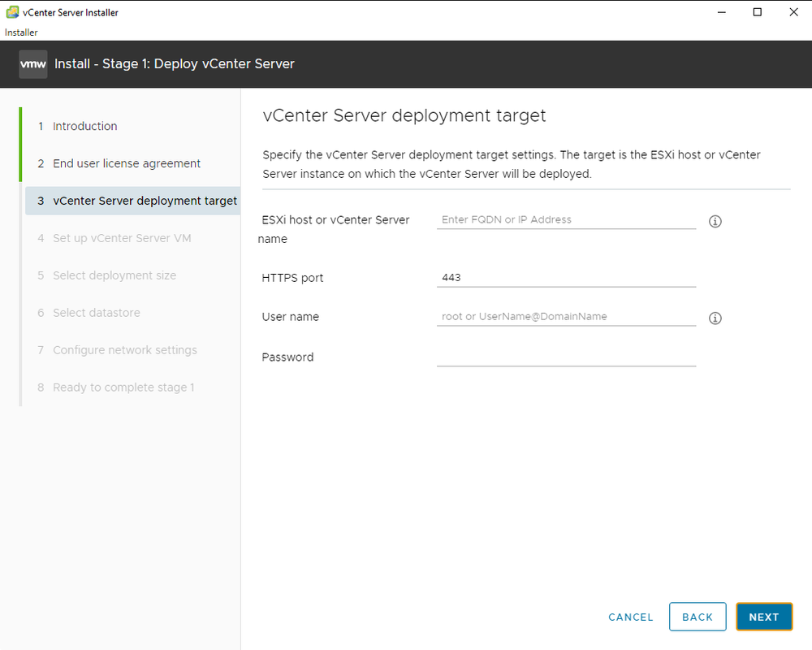This screenshot has width=812, height=650.
Task: Select vCenter Server deployment target step
Action: tap(145, 201)
